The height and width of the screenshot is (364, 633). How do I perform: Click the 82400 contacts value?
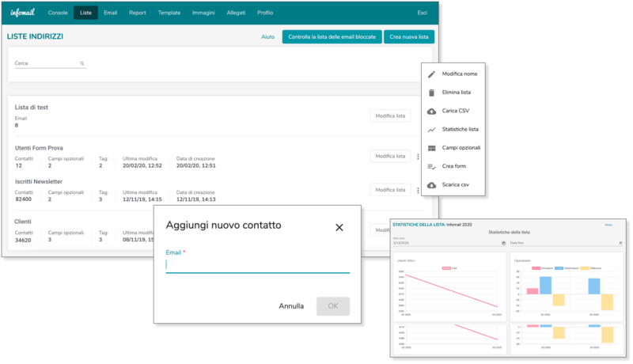pyautogui.click(x=23, y=199)
